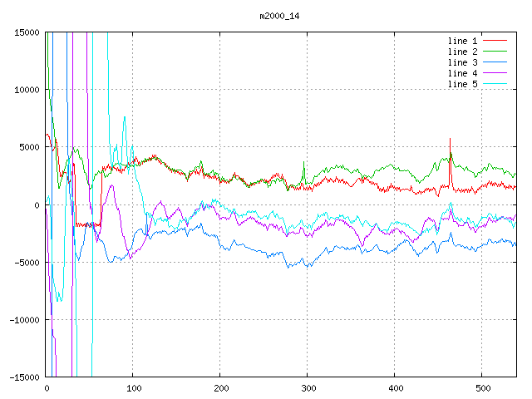This screenshot has width=532, height=399.
Task: Click the 15000 y-axis tick label
Action: point(25,32)
